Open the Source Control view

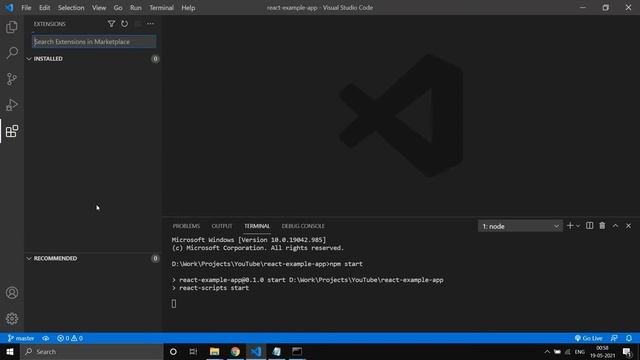coord(12,79)
